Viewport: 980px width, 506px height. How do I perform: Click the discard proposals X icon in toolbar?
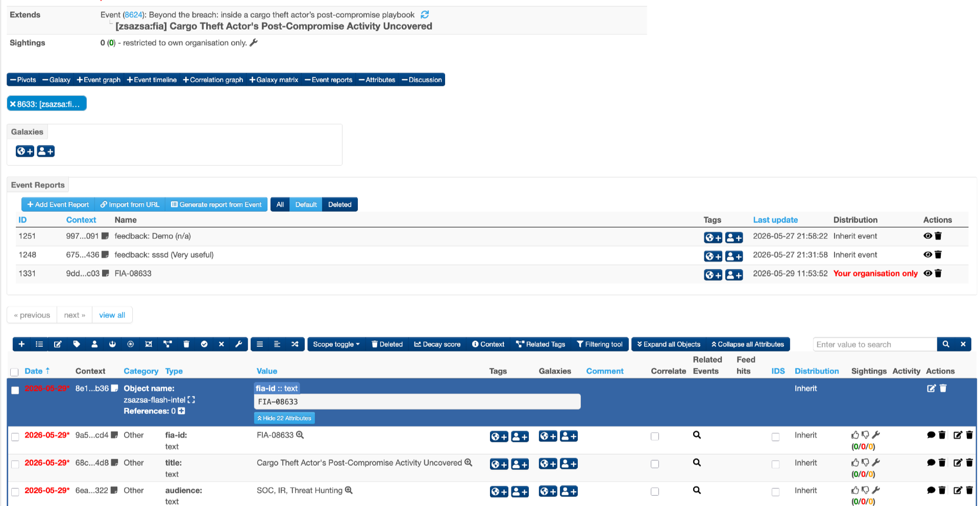pos(222,344)
